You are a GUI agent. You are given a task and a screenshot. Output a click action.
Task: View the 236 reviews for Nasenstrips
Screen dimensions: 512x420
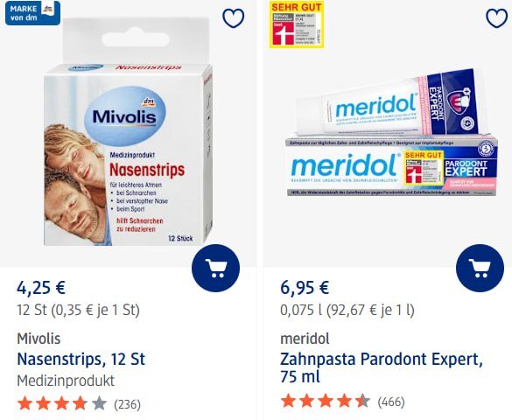128,404
